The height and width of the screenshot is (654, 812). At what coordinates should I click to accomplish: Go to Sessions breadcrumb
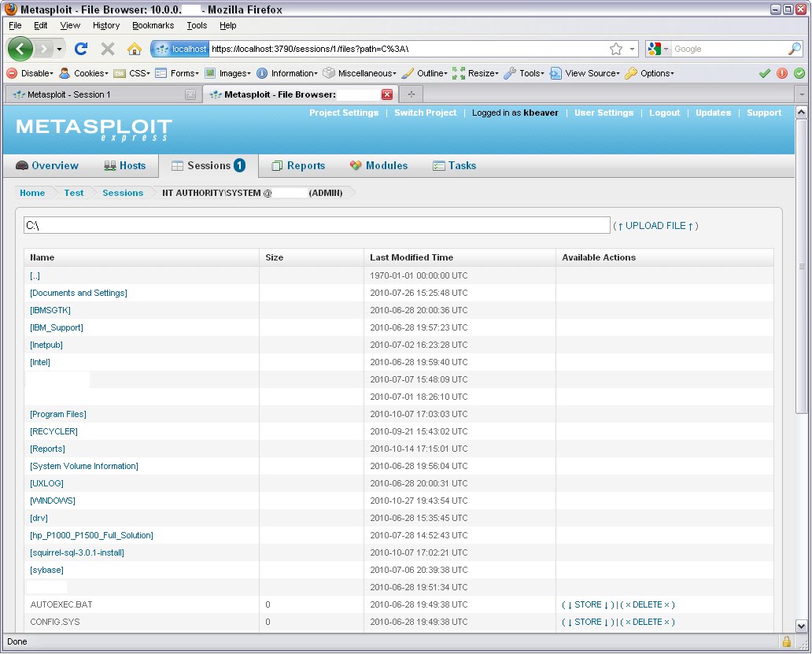(123, 193)
